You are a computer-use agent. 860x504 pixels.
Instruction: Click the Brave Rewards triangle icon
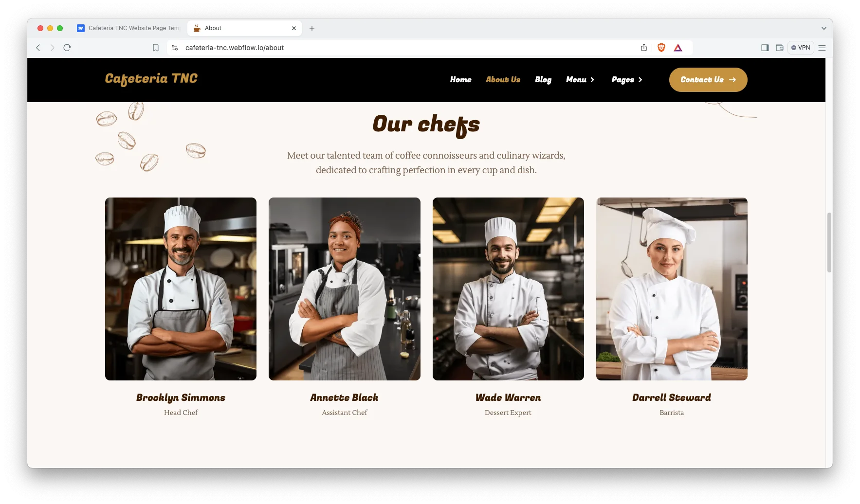tap(678, 48)
